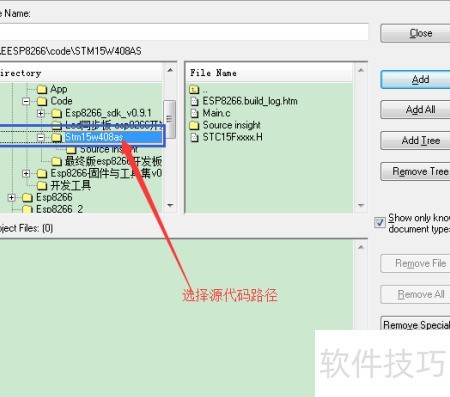Select the App folder in directory tree

(52, 89)
